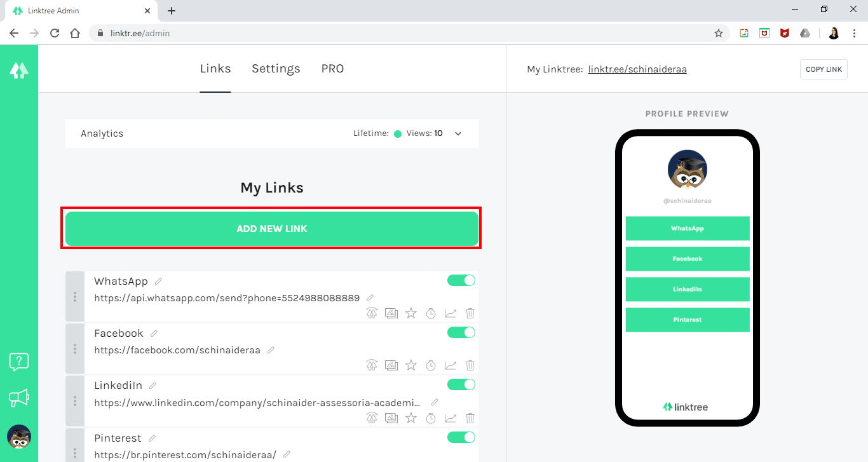Open the help question-mark icon in sidebar
Viewport: 868px width, 462px height.
19,362
